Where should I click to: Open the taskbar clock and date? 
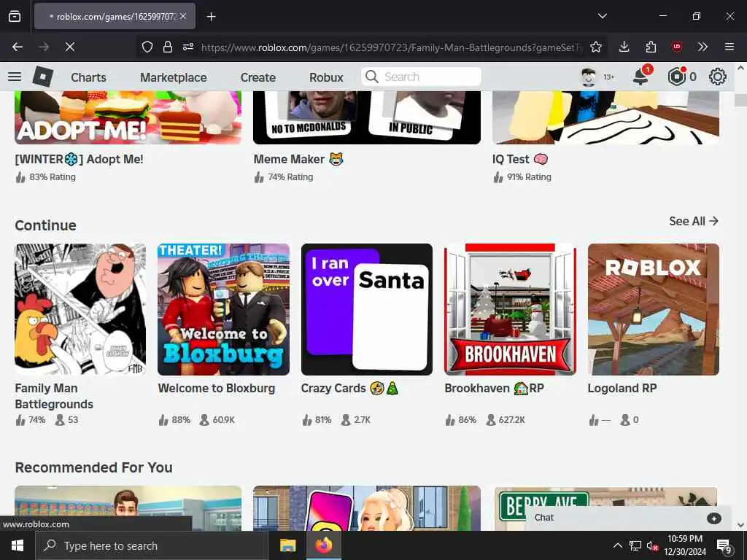(x=685, y=545)
